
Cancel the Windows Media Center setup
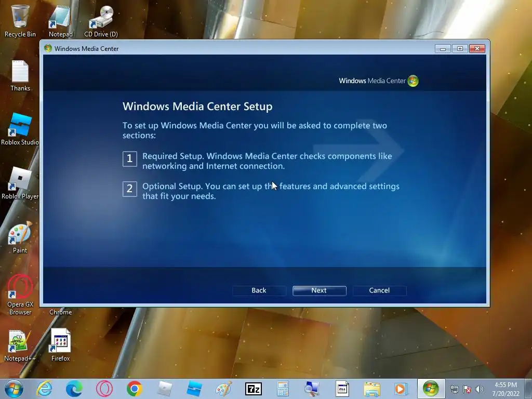(379, 290)
